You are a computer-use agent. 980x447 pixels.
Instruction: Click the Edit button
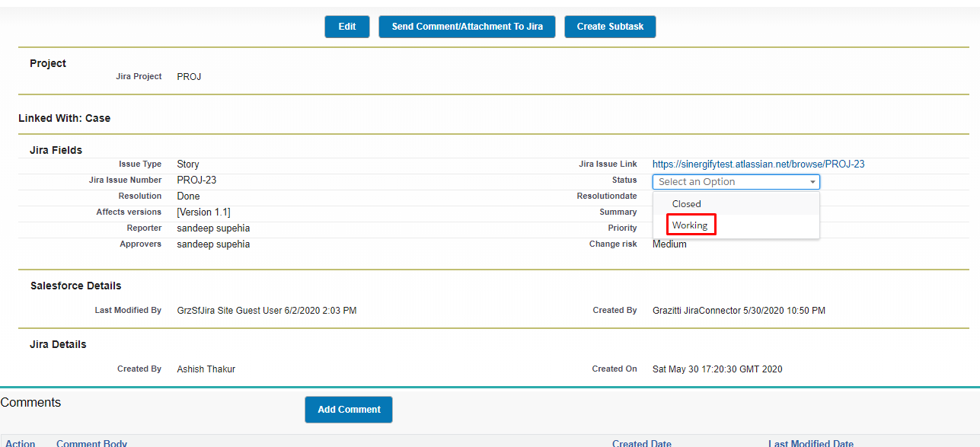coord(346,26)
